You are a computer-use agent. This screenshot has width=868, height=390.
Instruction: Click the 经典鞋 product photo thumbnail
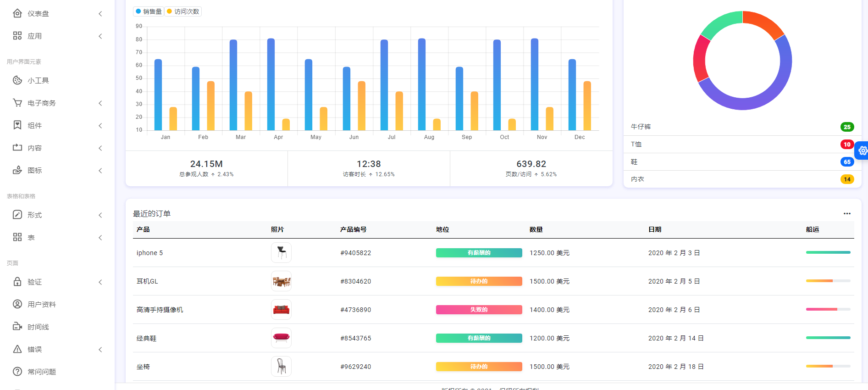281,338
